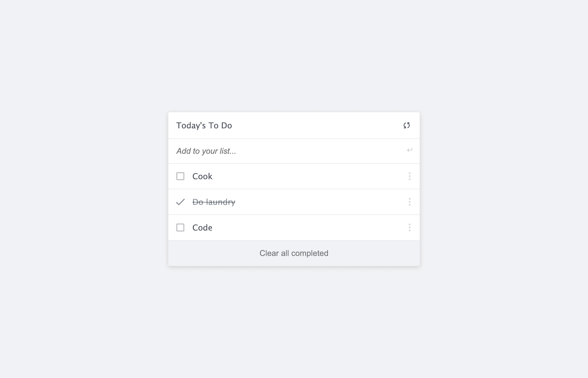This screenshot has width=588, height=378.
Task: Click Clear all completed
Action: [294, 253]
